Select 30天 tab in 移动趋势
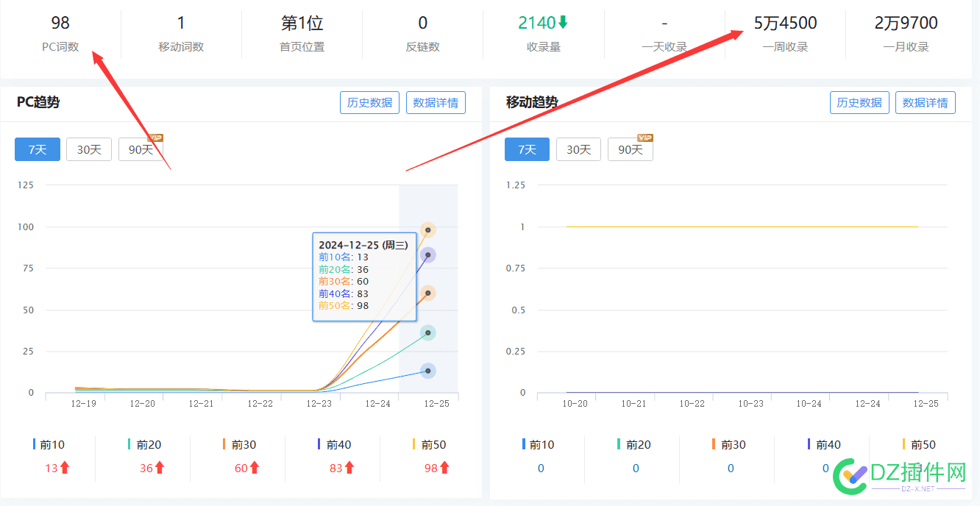 point(578,149)
